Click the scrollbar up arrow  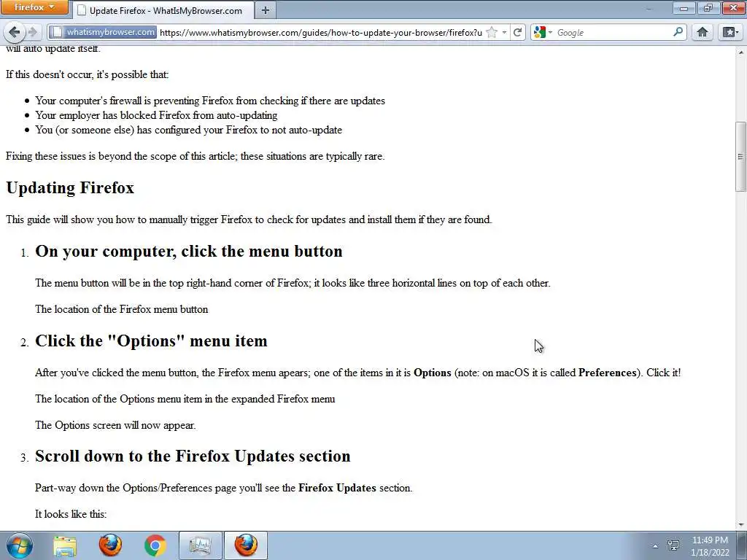click(740, 52)
